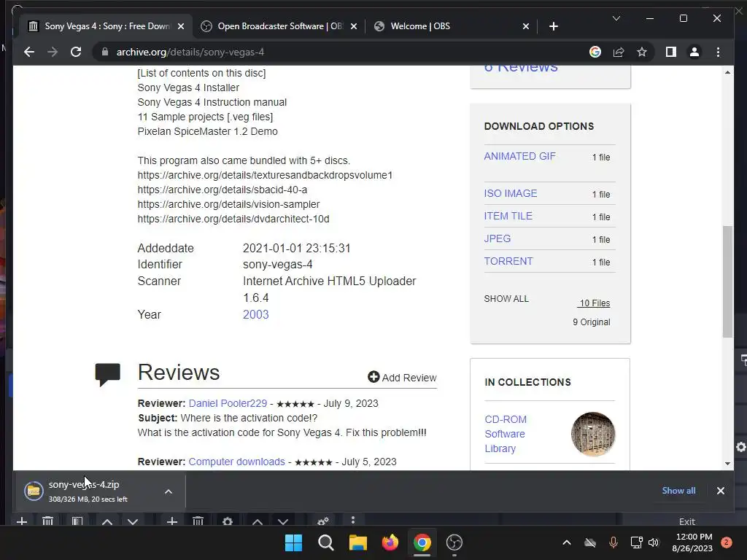Reload the archive.org page
The image size is (747, 560).
coord(76,52)
